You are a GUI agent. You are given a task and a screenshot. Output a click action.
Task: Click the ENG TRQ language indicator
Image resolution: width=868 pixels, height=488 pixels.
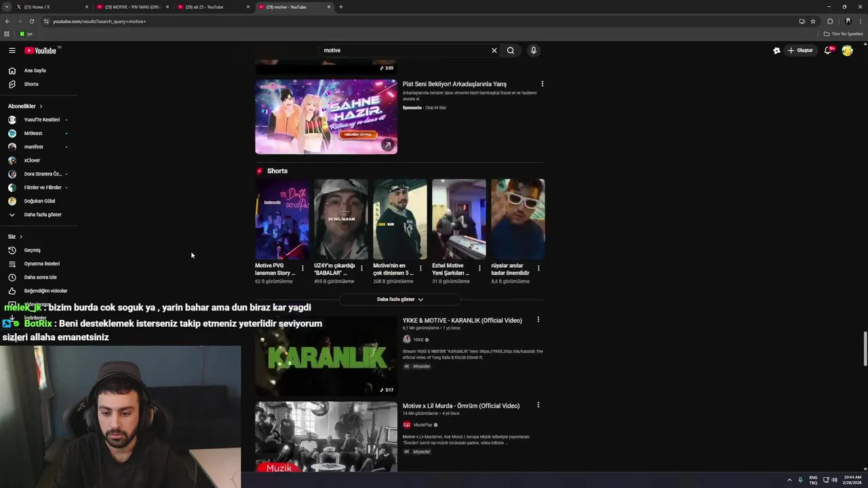[x=814, y=480]
